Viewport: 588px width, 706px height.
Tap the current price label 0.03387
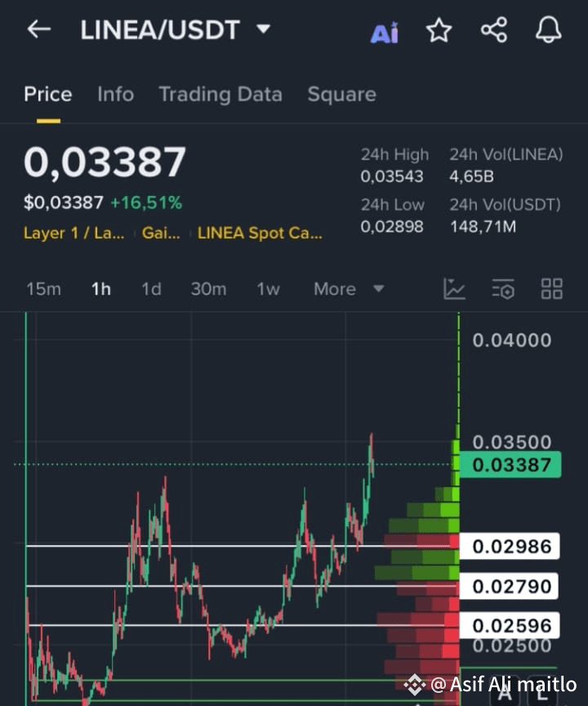point(510,465)
